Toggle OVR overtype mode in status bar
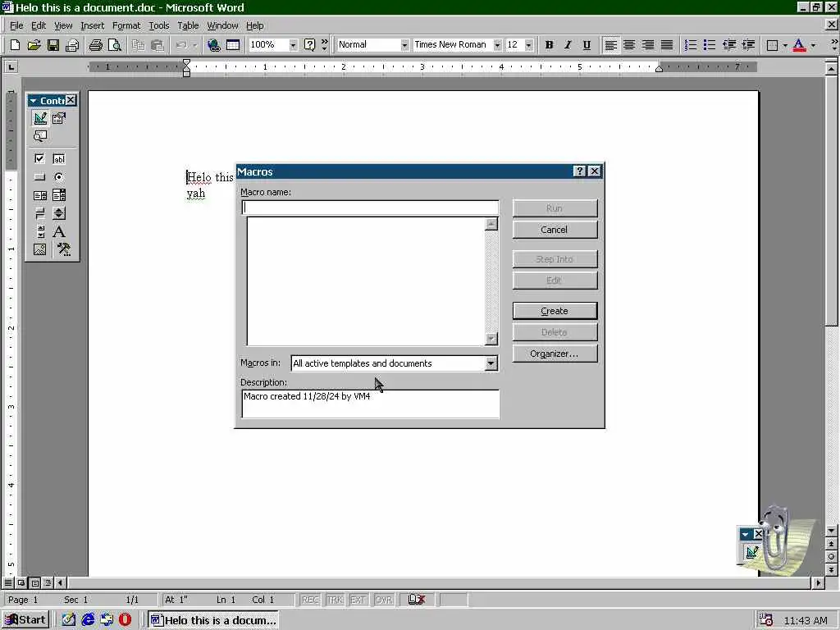 tap(384, 600)
